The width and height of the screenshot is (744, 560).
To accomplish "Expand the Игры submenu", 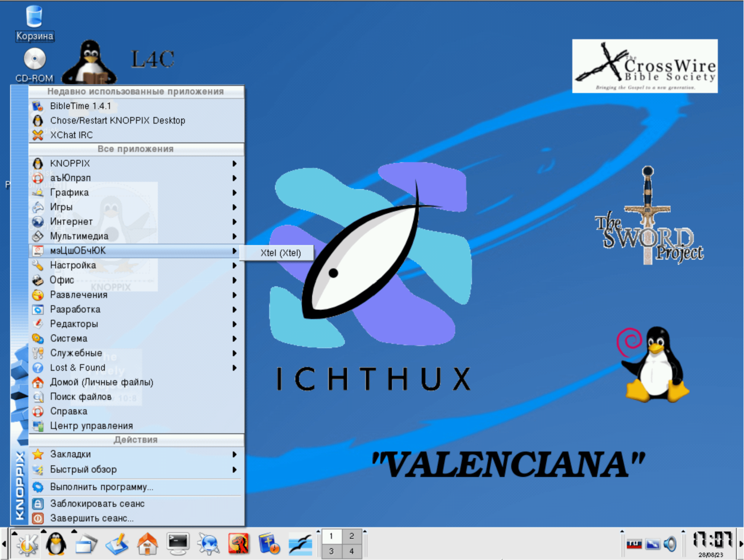I will [136, 207].
